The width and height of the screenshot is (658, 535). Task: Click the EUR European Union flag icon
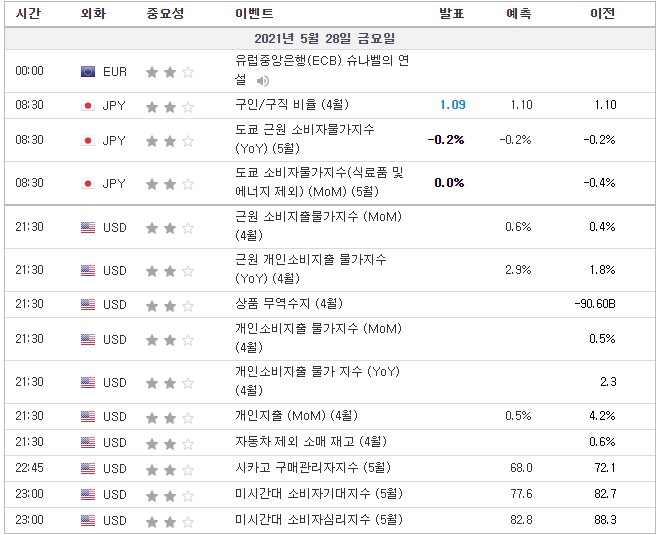(x=88, y=71)
